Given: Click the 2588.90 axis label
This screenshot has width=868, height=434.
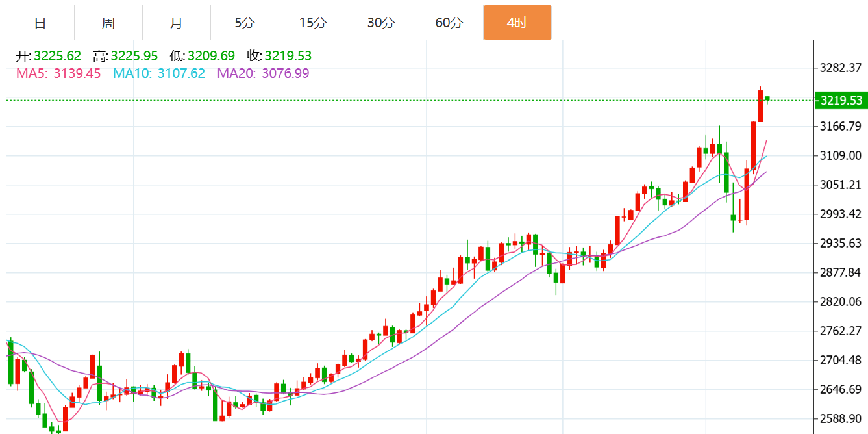Looking at the screenshot, I should click(841, 418).
